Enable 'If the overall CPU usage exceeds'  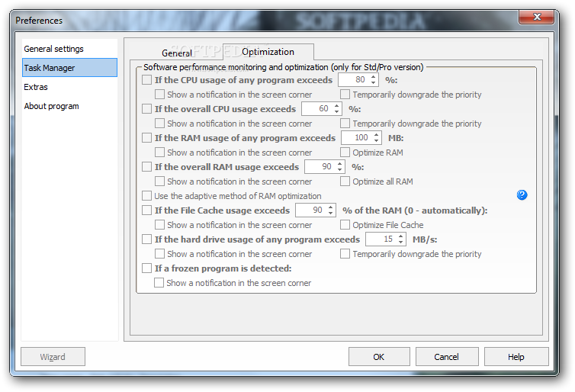point(146,109)
